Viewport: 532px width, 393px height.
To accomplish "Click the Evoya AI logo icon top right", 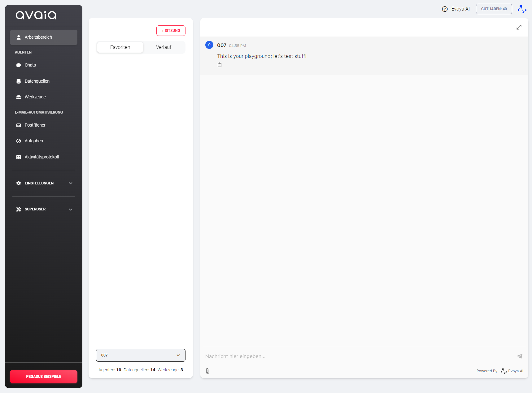I will pyautogui.click(x=522, y=9).
